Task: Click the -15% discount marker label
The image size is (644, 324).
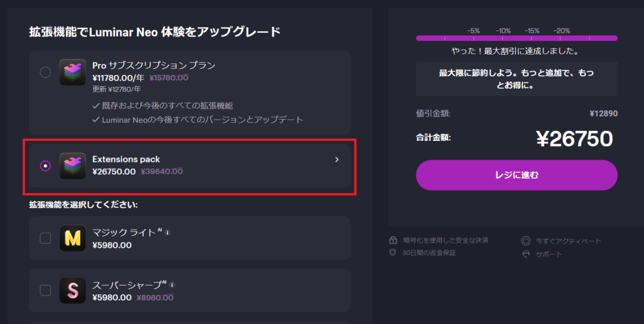Action: pos(532,31)
